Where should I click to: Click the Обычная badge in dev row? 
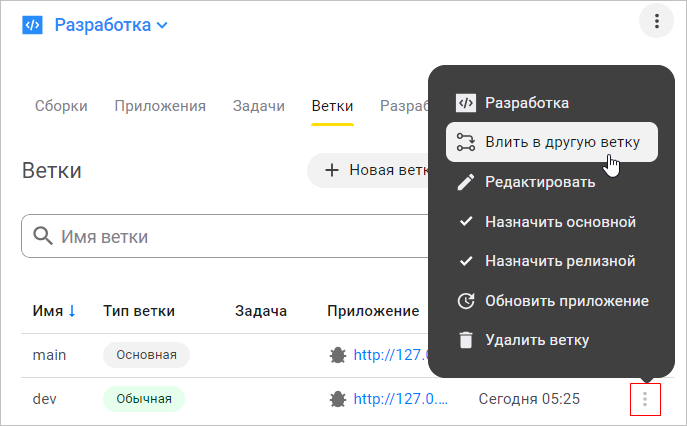coord(144,399)
